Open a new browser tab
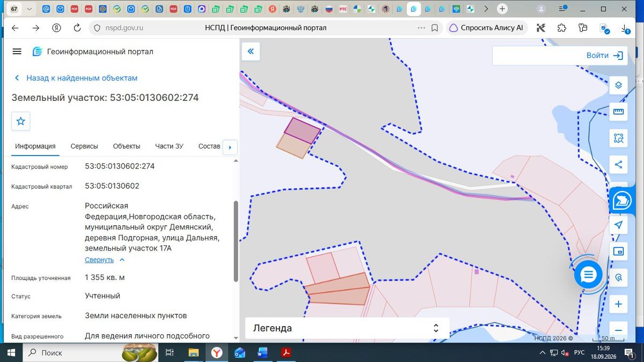Screen dimensions: 644x362 502,9
